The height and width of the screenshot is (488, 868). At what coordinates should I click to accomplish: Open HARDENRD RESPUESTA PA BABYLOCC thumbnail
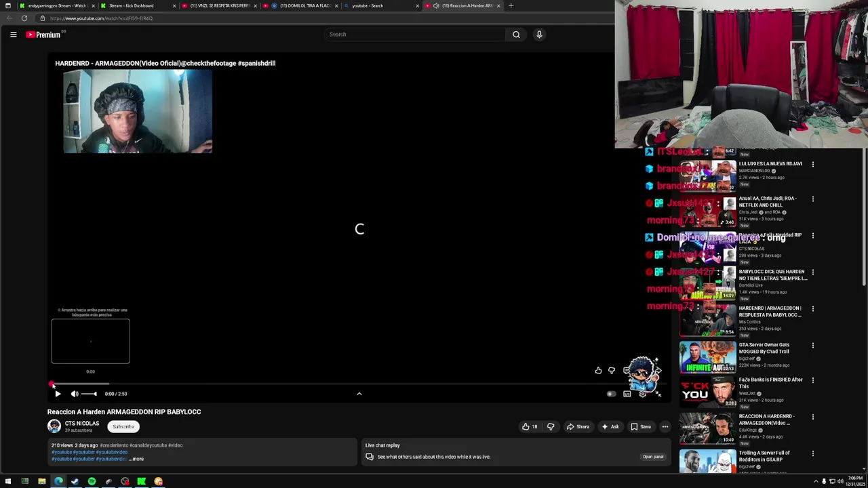click(708, 321)
